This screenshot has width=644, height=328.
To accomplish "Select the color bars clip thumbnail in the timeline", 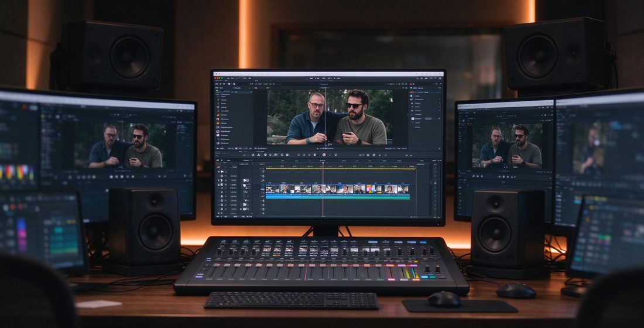I will click(371, 189).
